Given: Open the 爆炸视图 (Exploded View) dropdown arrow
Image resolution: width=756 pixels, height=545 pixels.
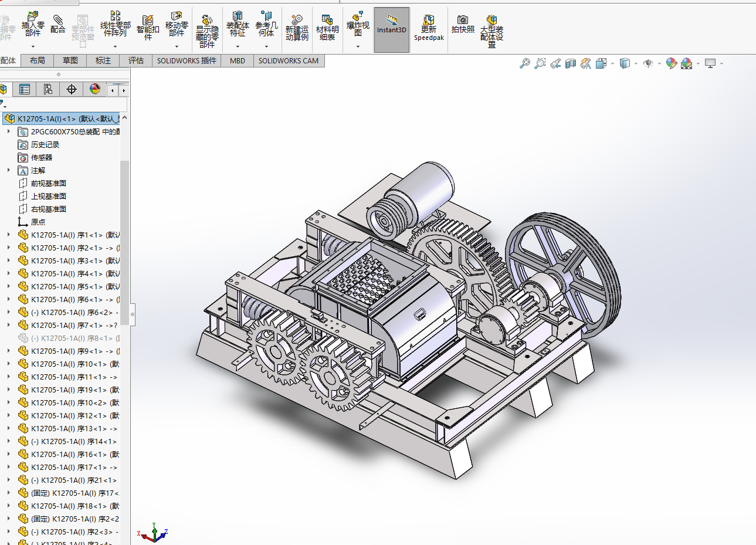Looking at the screenshot, I should click(358, 46).
